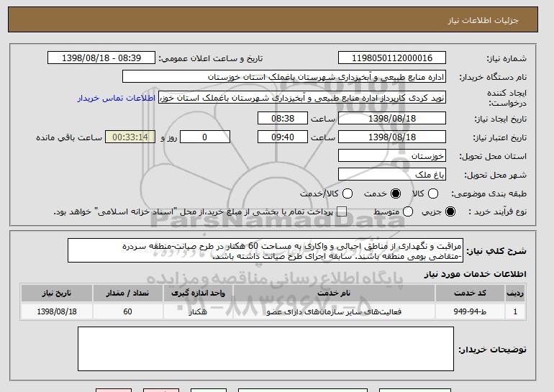The width and height of the screenshot is (554, 392).
Task: Click the service name cell in row 1
Action: coord(334,311)
